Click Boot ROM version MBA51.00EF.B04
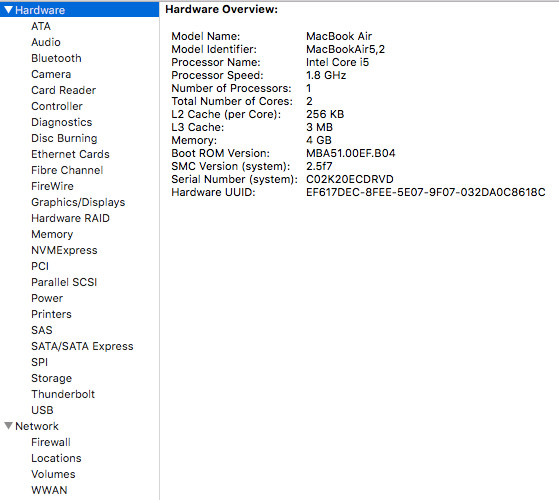559x500 pixels. click(x=351, y=153)
